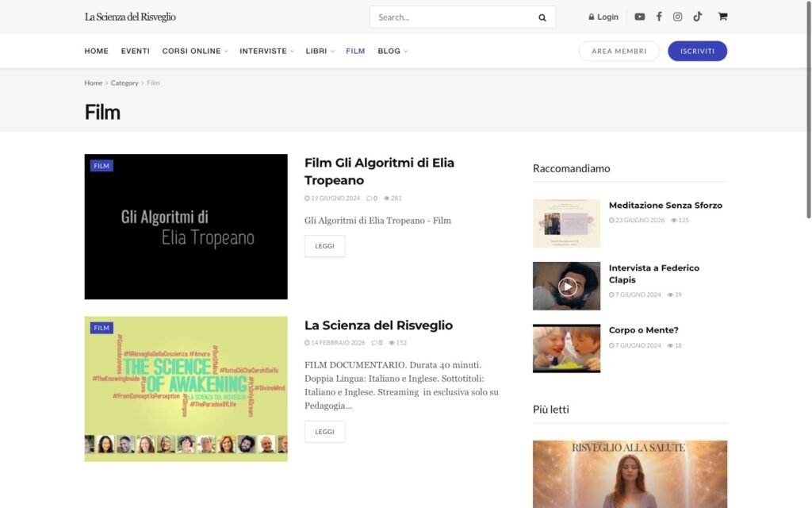The height and width of the screenshot is (508, 812).
Task: Click FILM tag on Science of Awakening thumbnail
Action: [x=101, y=328]
